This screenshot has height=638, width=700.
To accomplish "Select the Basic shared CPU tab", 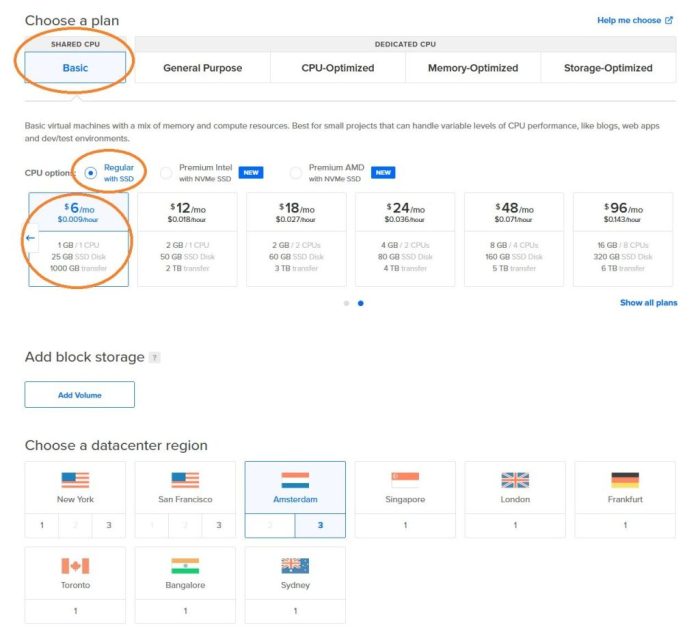I will 75,68.
